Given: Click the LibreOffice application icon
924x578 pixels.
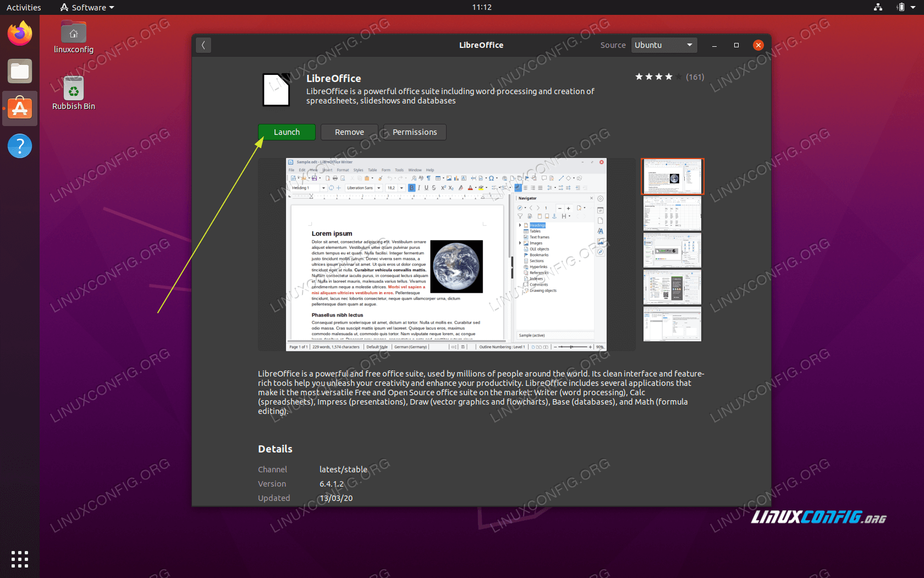Looking at the screenshot, I should (276, 90).
